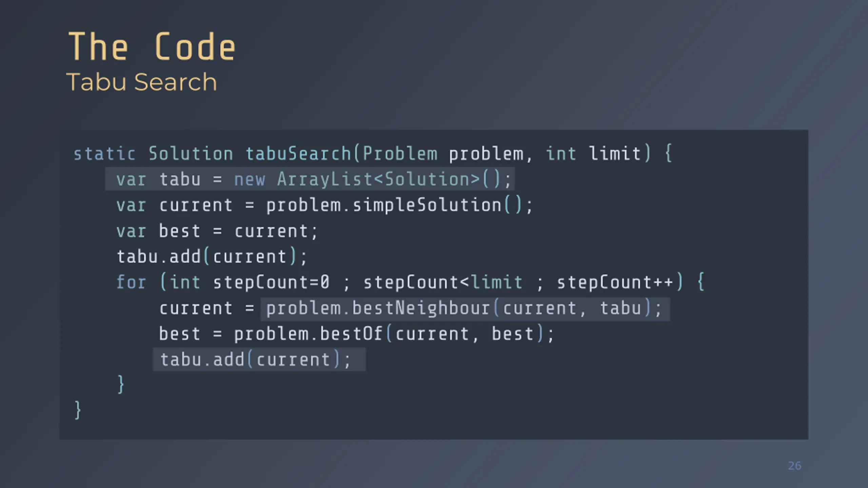Click the 'simpleSolution' method call
The height and width of the screenshot is (488, 868).
pos(427,205)
